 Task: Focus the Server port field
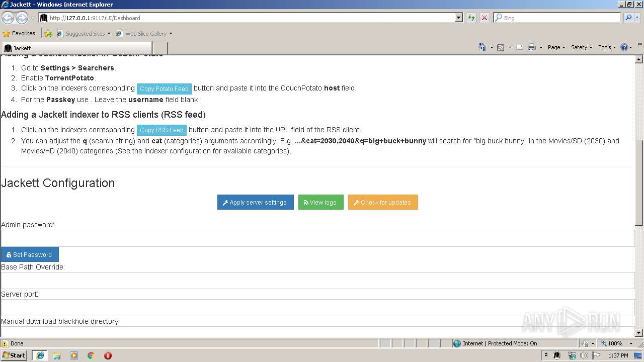tap(317, 307)
